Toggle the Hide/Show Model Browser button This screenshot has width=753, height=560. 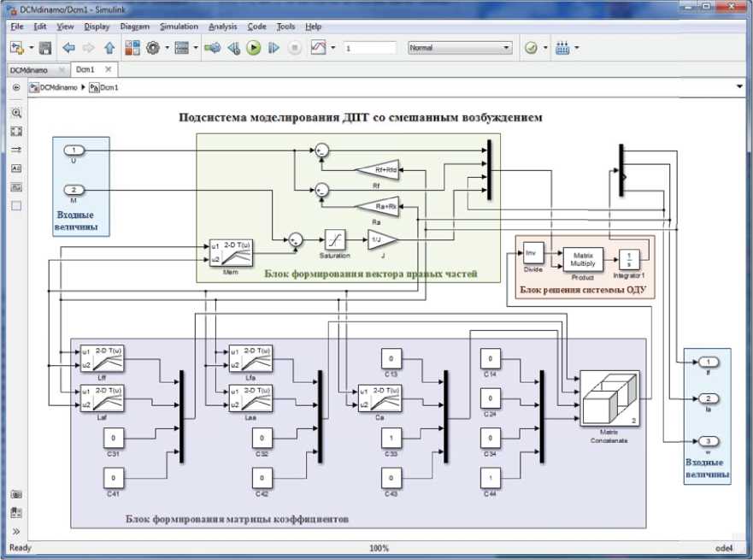coord(16,86)
